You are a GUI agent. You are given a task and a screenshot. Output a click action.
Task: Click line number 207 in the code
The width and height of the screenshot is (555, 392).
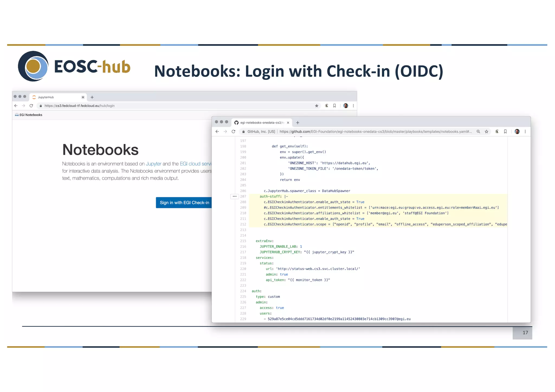[x=243, y=197]
